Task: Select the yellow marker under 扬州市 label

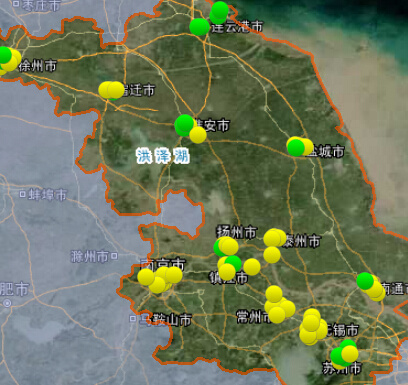Action: click(x=230, y=247)
